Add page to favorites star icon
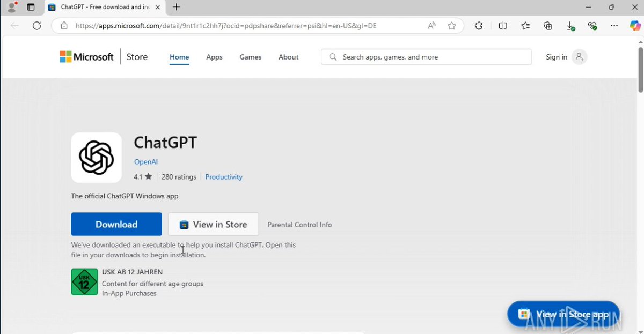The width and height of the screenshot is (644, 334). [x=452, y=26]
